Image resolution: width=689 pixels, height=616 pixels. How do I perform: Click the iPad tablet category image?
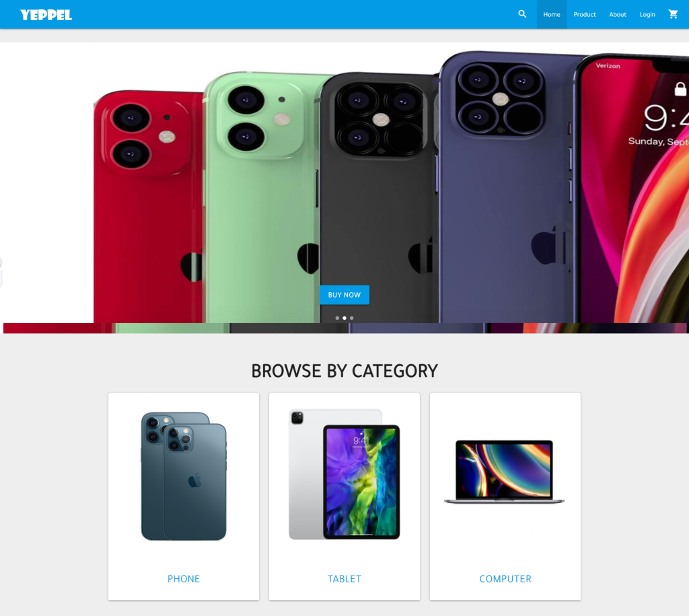344,474
